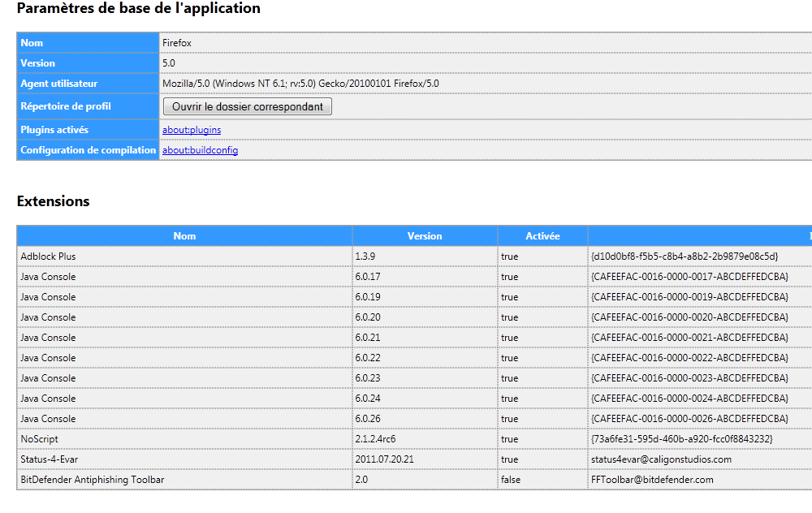Click the heading 'Paramètres de base de l'application'
The width and height of the screenshot is (812, 513).
(138, 8)
